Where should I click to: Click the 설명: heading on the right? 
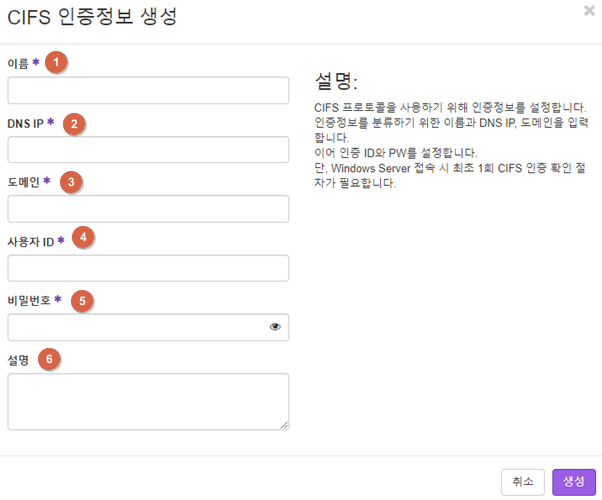click(x=336, y=79)
